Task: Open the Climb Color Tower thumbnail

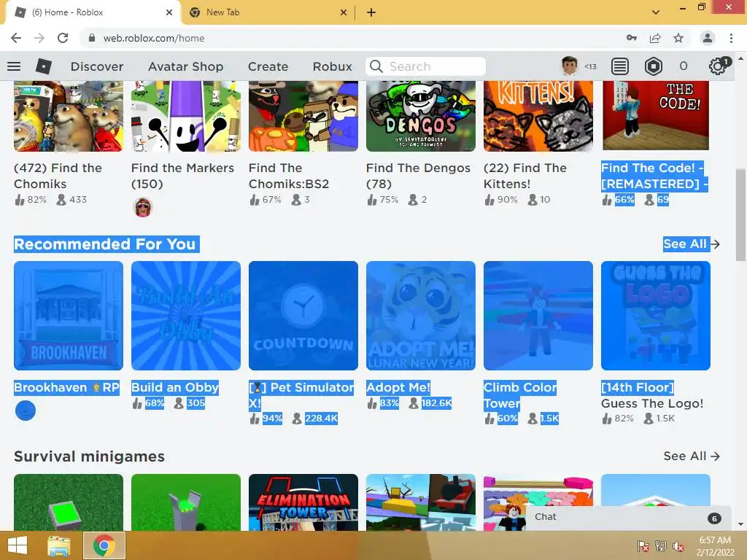Action: 538,316
